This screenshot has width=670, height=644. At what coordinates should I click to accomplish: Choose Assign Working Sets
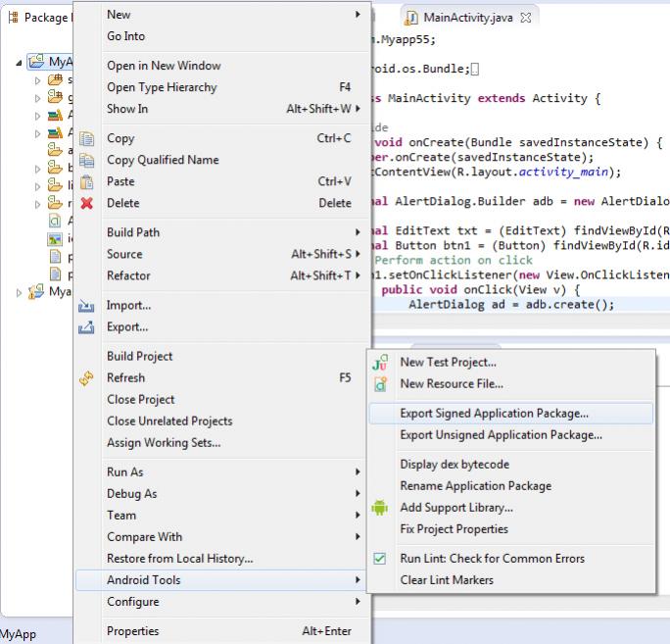coord(221,443)
